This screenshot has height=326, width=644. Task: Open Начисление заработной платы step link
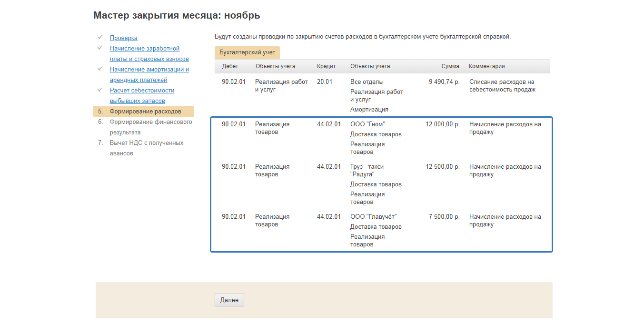[144, 49]
